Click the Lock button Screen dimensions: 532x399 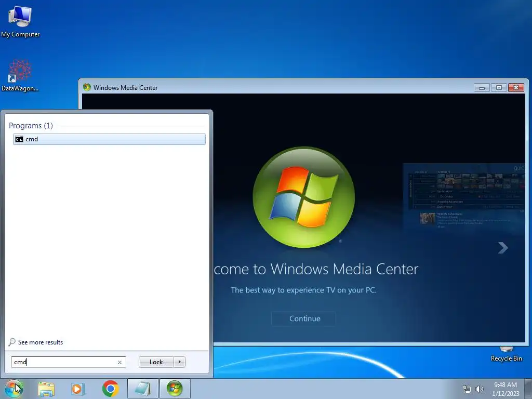click(156, 362)
